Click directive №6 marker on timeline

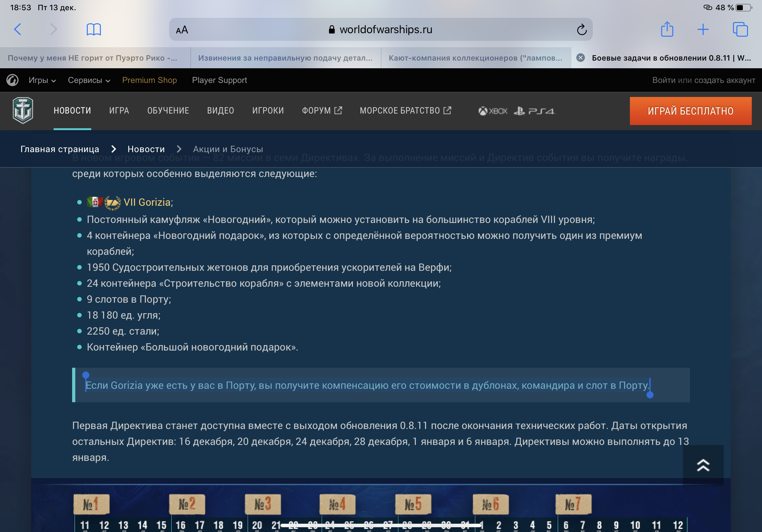pyautogui.click(x=491, y=505)
